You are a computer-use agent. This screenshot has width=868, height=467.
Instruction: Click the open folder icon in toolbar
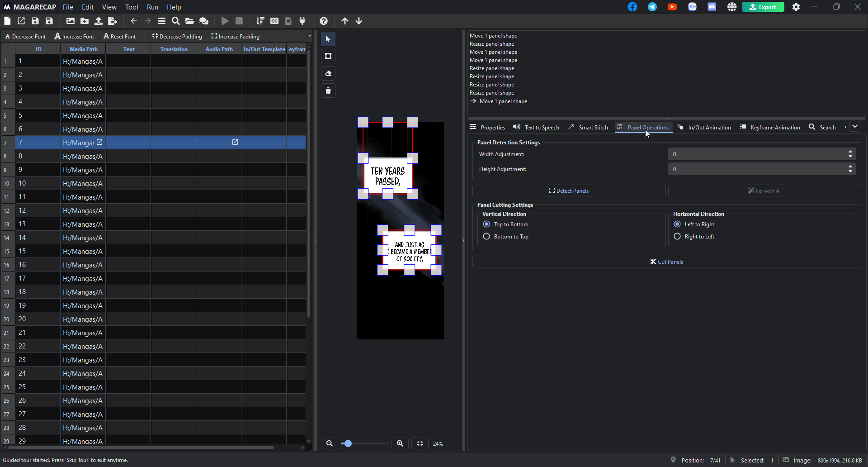pos(190,21)
